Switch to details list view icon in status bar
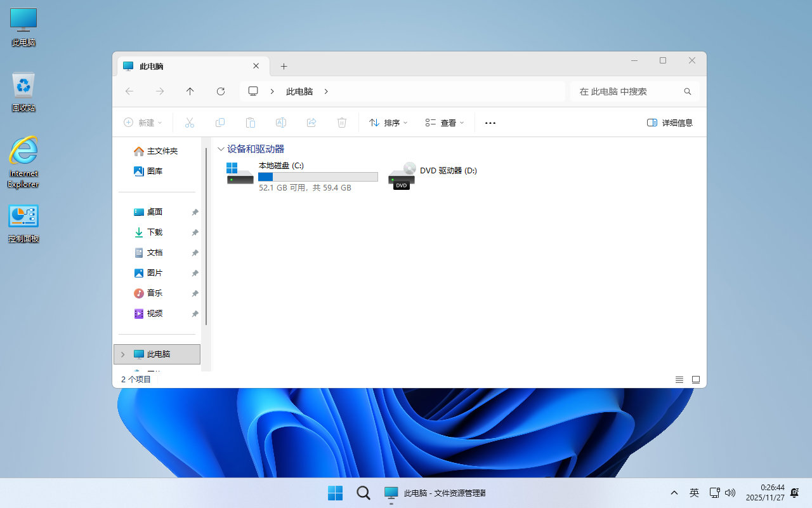 coord(679,380)
